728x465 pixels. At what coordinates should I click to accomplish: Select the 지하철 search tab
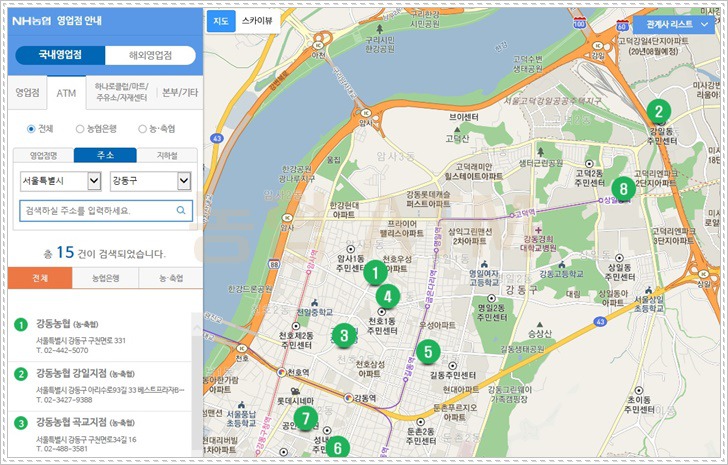tap(167, 155)
